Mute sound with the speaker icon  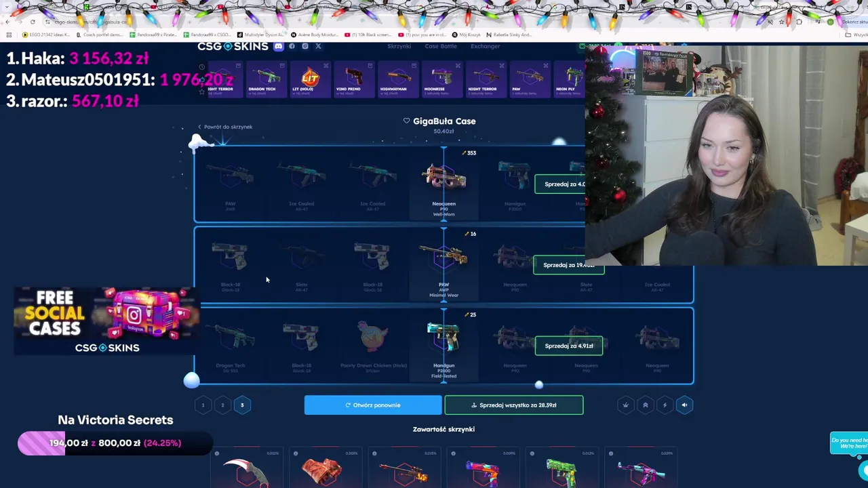coord(684,405)
